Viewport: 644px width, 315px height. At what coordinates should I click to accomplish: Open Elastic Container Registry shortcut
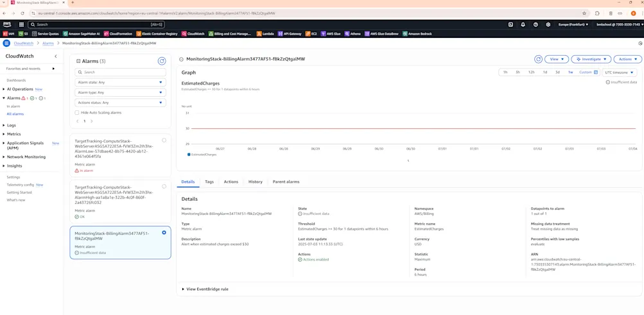pos(157,33)
